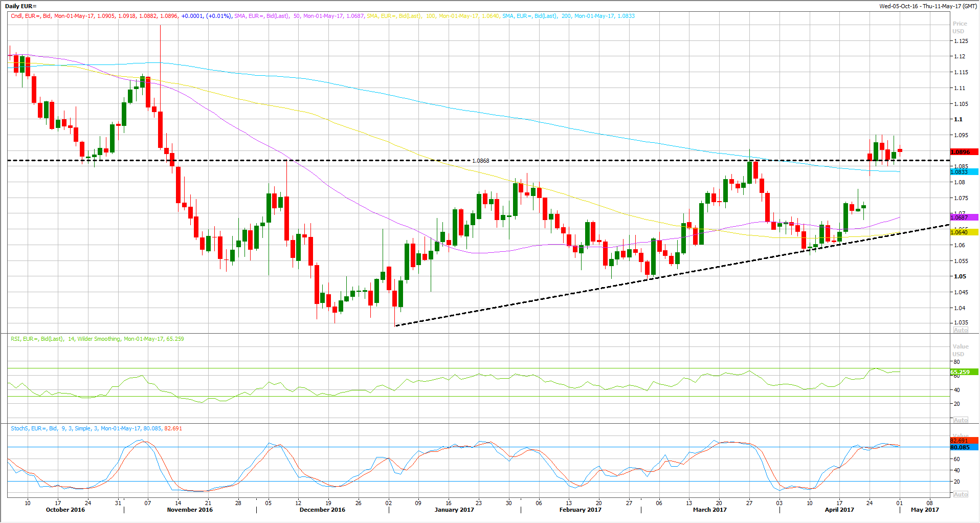
Task: Click the "Price USD" axis heading
Action: [960, 28]
